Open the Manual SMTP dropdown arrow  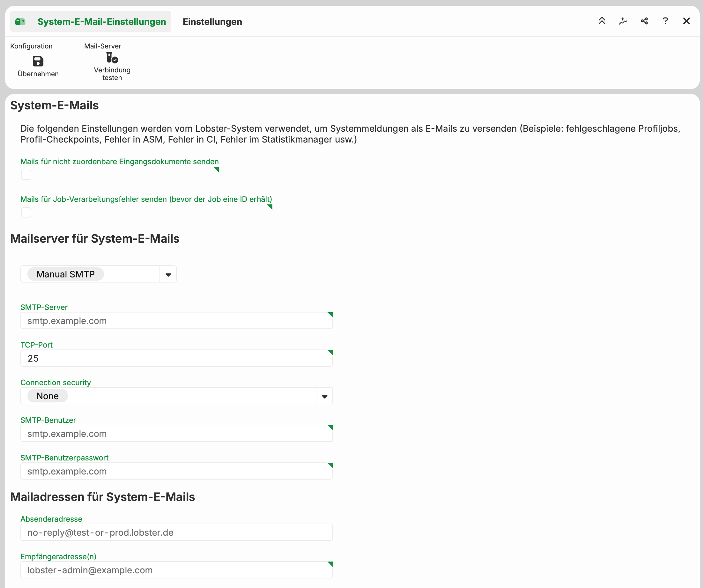(x=168, y=275)
